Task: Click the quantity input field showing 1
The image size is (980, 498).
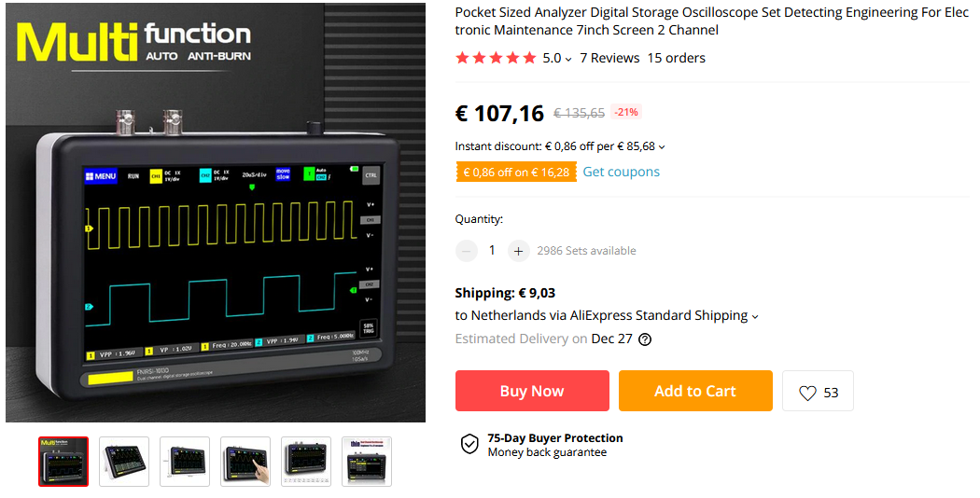Action: click(x=492, y=251)
